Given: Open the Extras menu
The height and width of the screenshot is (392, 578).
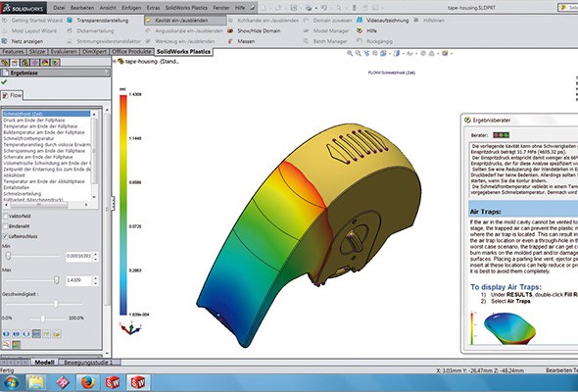Looking at the screenshot, I should click(x=153, y=8).
